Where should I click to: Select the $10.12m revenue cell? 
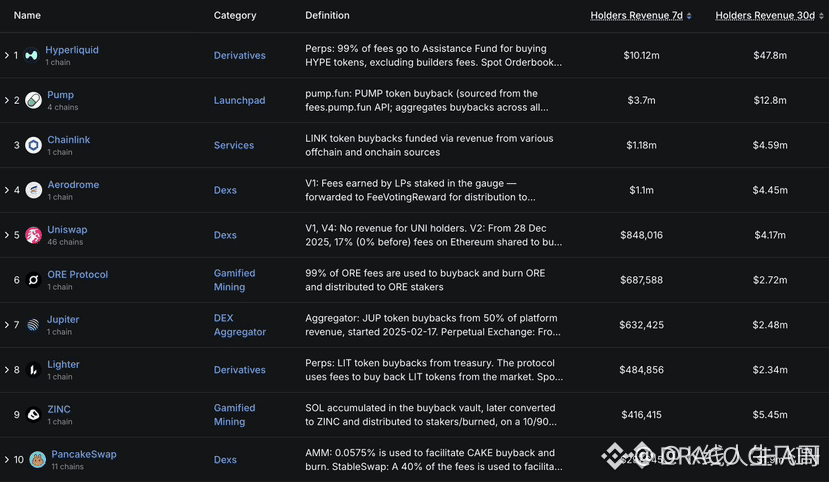click(641, 55)
